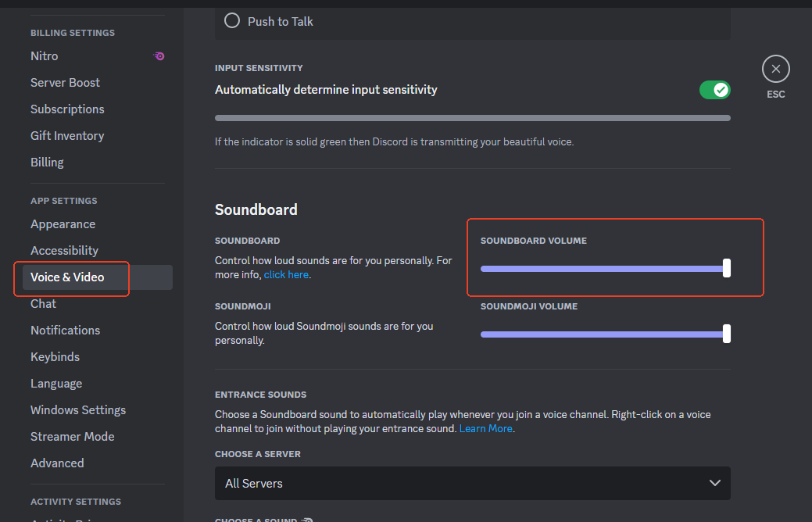The image size is (812, 522).
Task: Click the Soundmoji volume slider handle
Action: (x=727, y=334)
